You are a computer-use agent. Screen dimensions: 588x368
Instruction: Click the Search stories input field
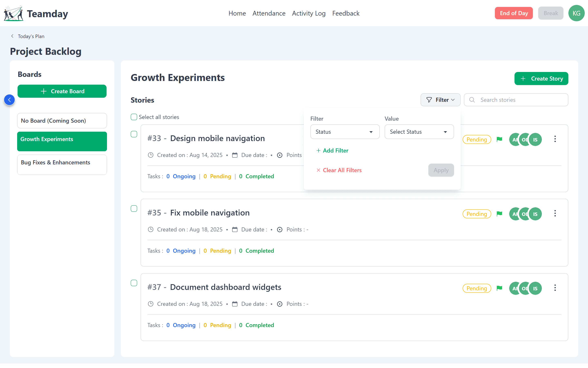pyautogui.click(x=516, y=100)
